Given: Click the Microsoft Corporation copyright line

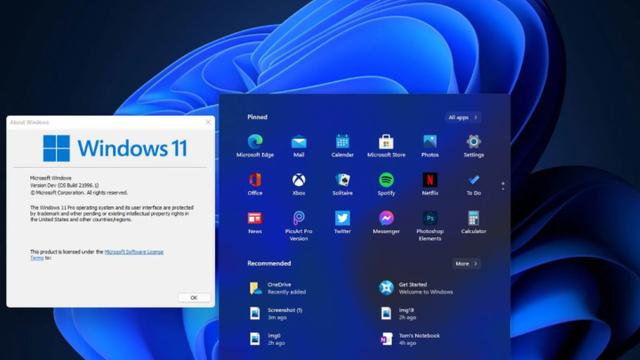Looking at the screenshot, I should 79,193.
